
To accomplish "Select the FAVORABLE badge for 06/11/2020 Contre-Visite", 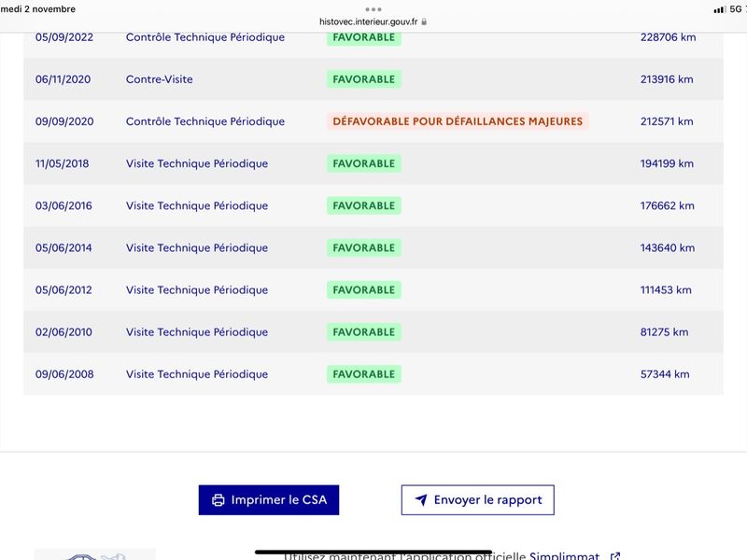I will pos(364,79).
